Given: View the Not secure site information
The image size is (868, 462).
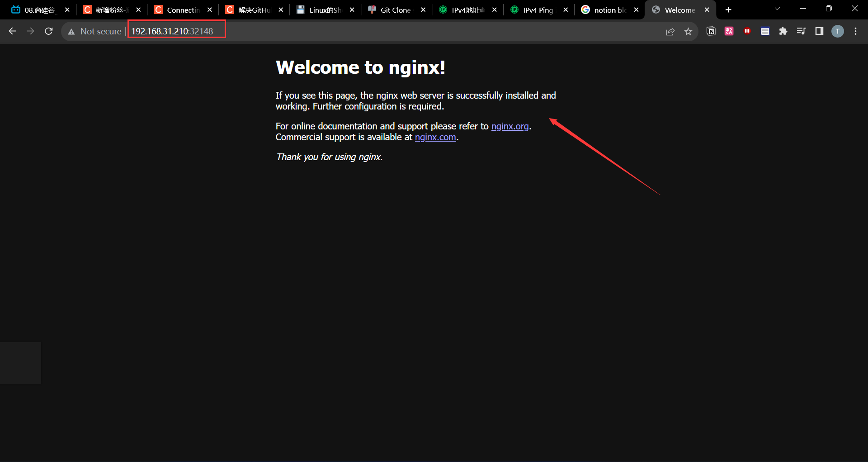Looking at the screenshot, I should click(x=94, y=31).
